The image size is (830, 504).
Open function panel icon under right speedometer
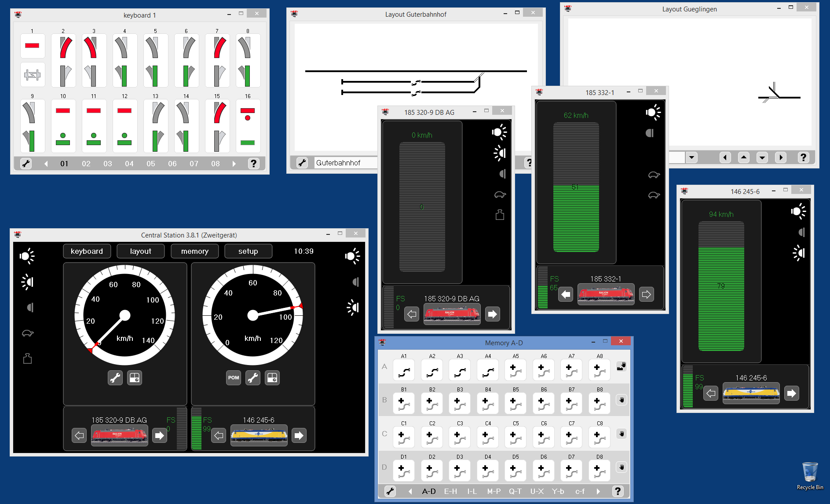pos(272,378)
